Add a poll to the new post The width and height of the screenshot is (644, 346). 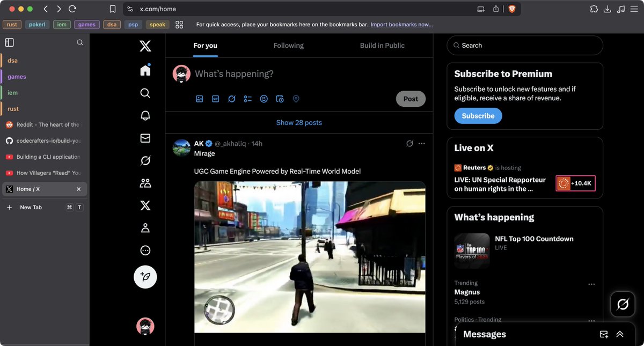click(x=247, y=99)
